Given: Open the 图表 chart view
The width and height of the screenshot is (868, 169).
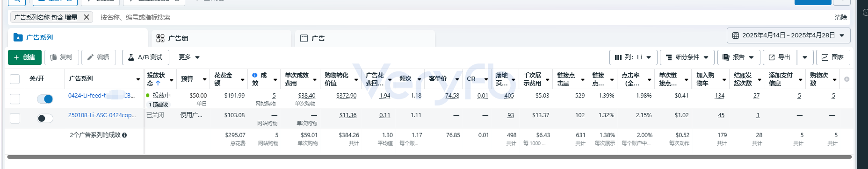Looking at the screenshot, I should [832, 57].
